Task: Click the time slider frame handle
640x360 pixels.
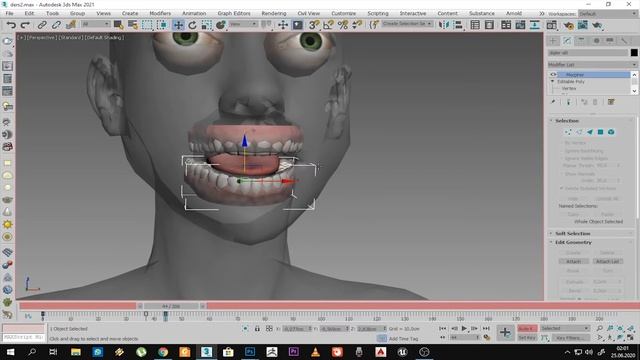Action: 171,306
